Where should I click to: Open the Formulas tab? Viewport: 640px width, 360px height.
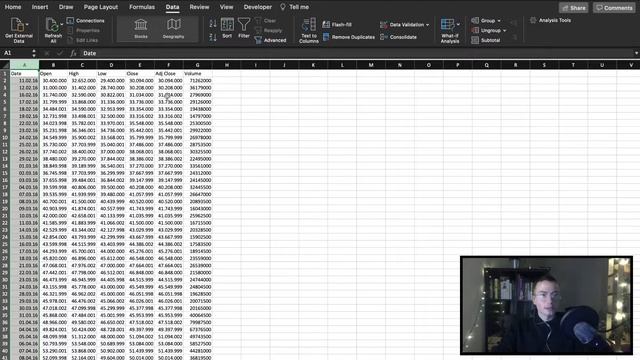tap(142, 7)
